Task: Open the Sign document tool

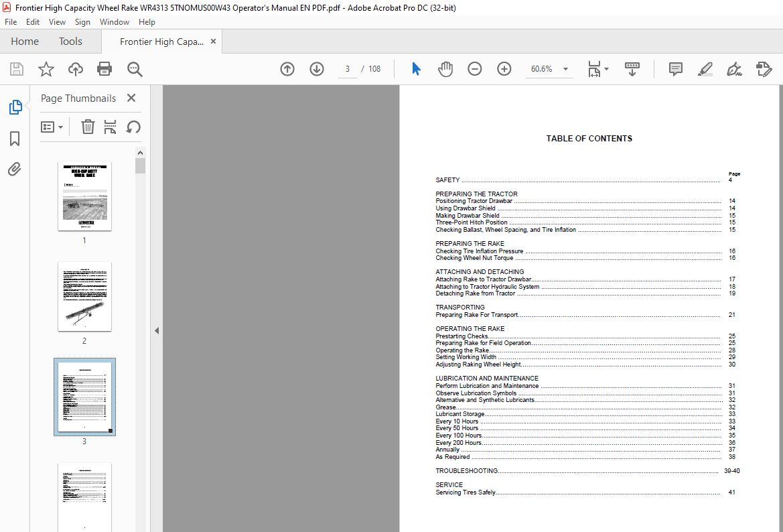Action: (x=734, y=69)
